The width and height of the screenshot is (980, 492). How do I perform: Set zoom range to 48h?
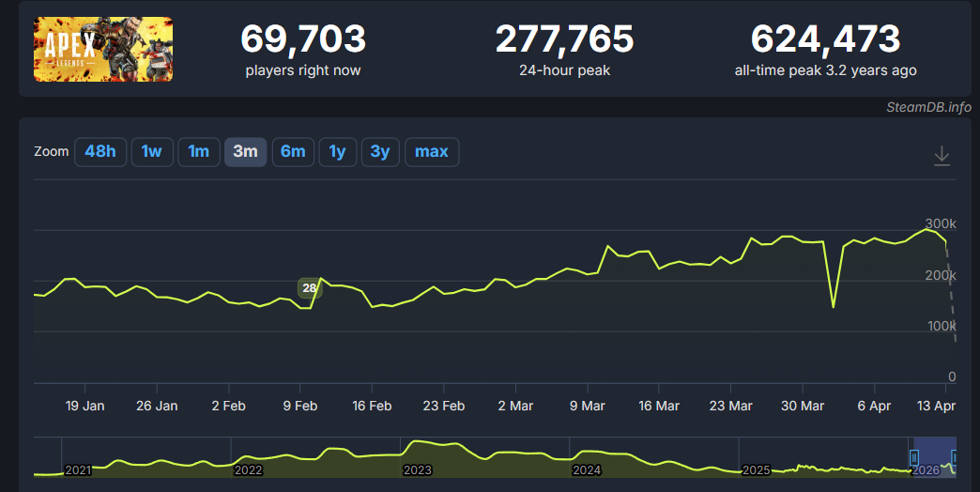click(x=100, y=152)
